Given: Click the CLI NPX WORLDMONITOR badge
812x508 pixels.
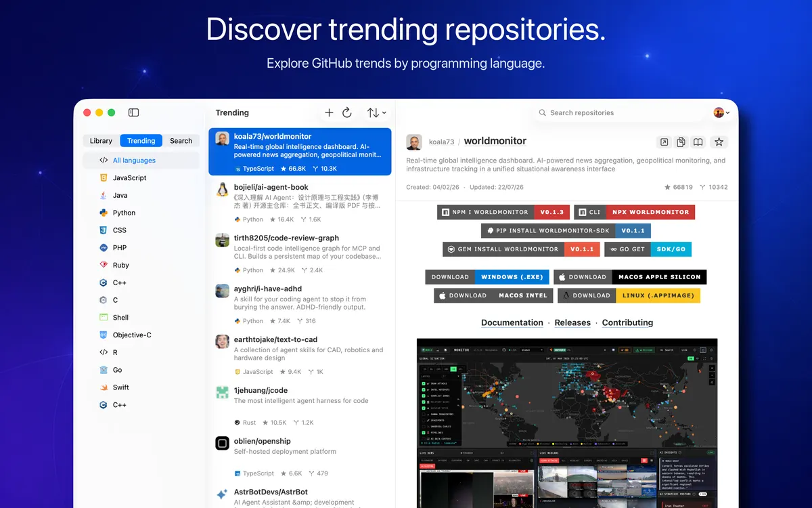Looking at the screenshot, I should coord(634,212).
